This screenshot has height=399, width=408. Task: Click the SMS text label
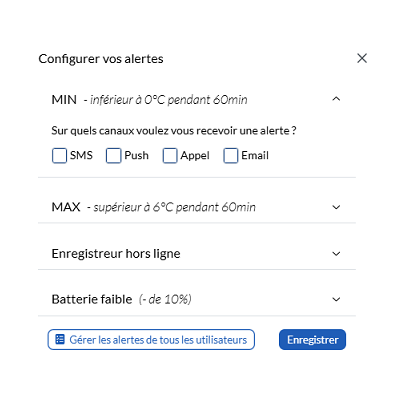[x=81, y=155]
